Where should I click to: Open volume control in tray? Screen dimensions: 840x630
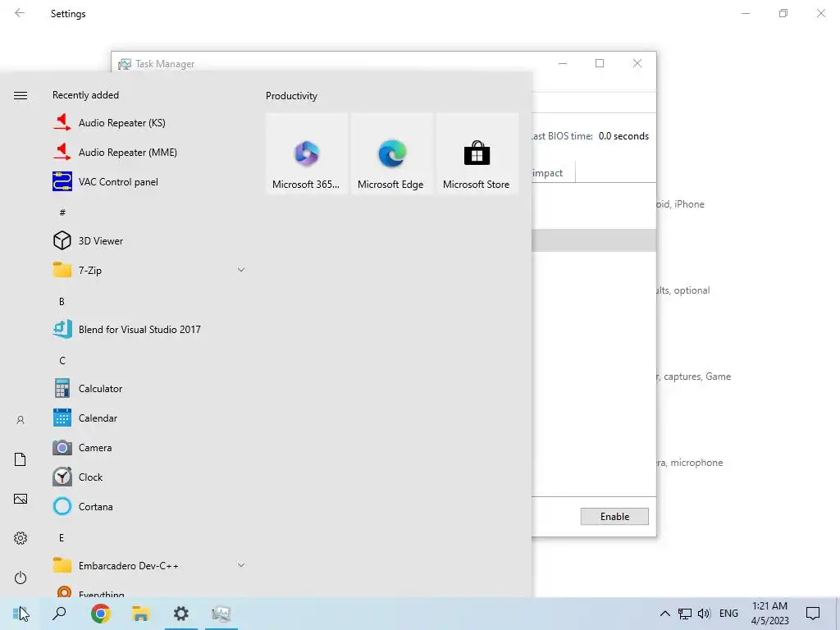pyautogui.click(x=704, y=614)
